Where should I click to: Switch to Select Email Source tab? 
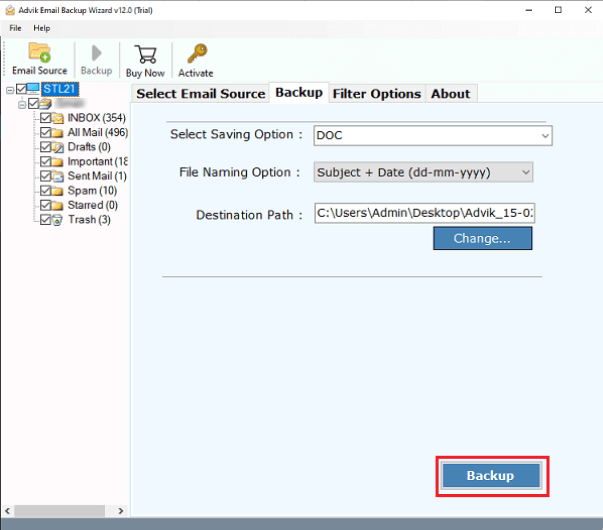coord(200,94)
